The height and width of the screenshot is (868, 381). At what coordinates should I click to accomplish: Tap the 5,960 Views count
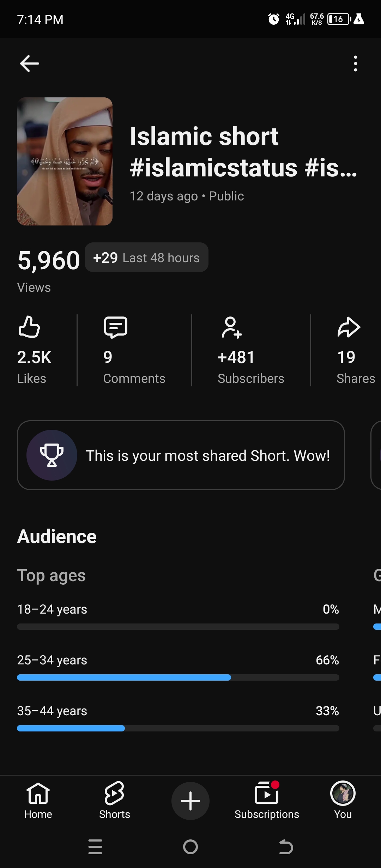tap(49, 261)
